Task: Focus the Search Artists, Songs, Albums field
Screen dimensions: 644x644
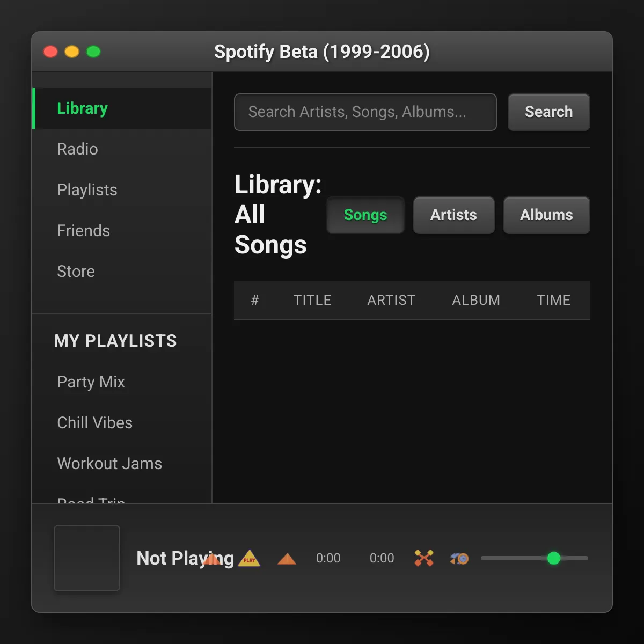Action: click(365, 112)
